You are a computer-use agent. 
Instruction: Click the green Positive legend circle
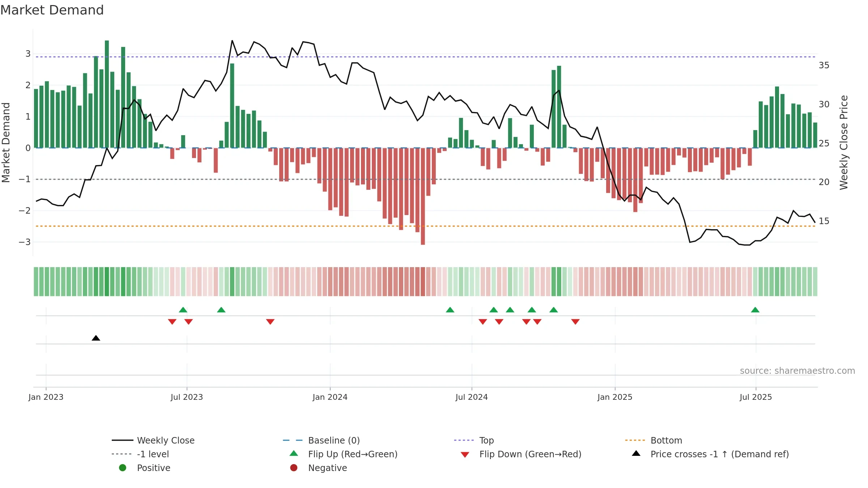click(x=123, y=468)
